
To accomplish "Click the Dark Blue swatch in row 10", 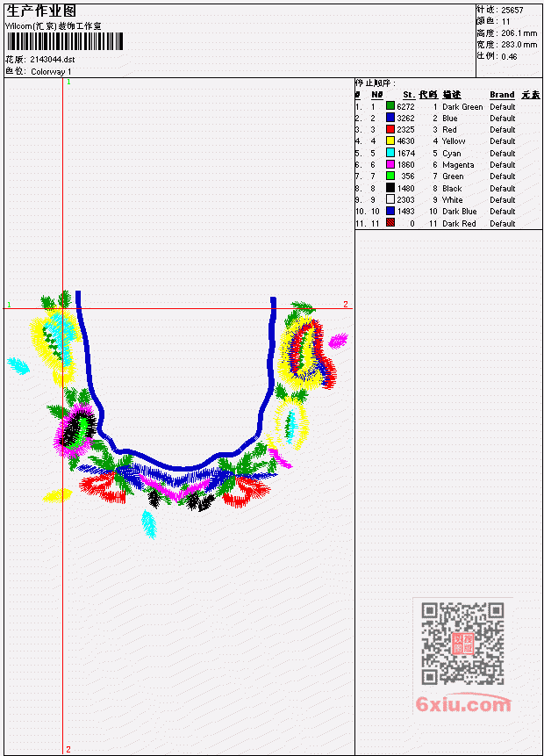I will [x=390, y=212].
